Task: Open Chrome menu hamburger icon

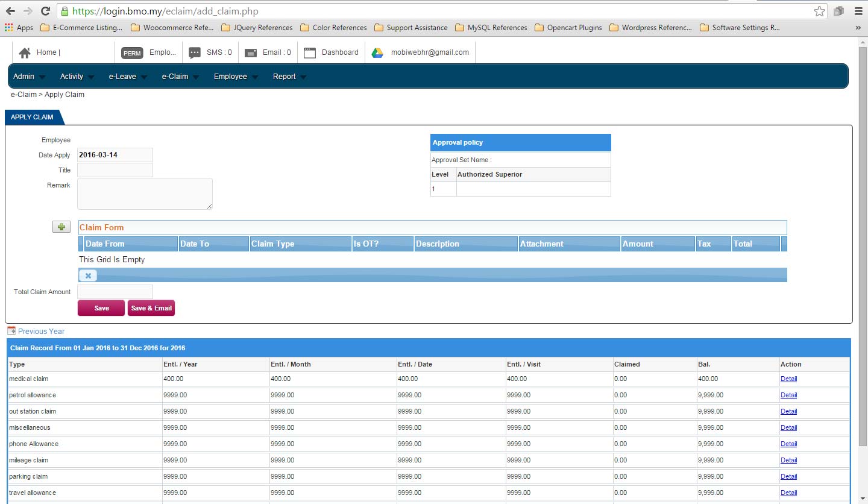Action: coord(858,11)
